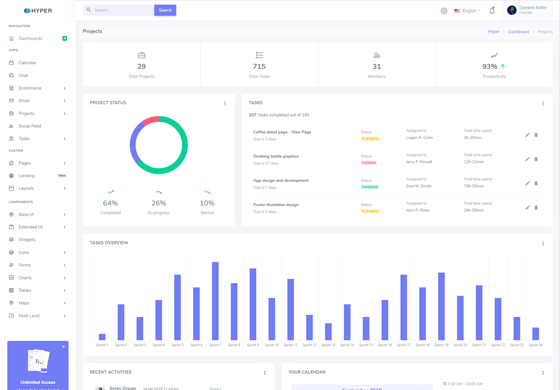Follow the Dashboard breadcrumb link
This screenshot has height=390, width=560.
click(x=518, y=32)
